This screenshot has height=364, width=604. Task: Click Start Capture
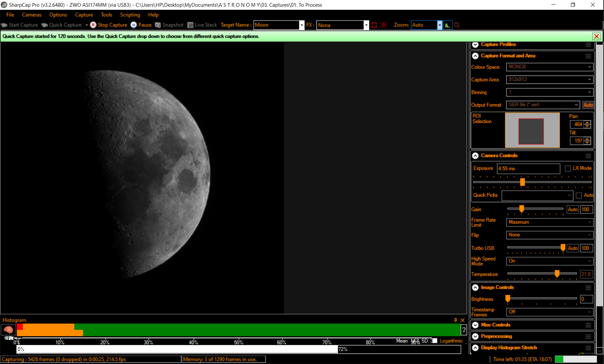coord(20,25)
